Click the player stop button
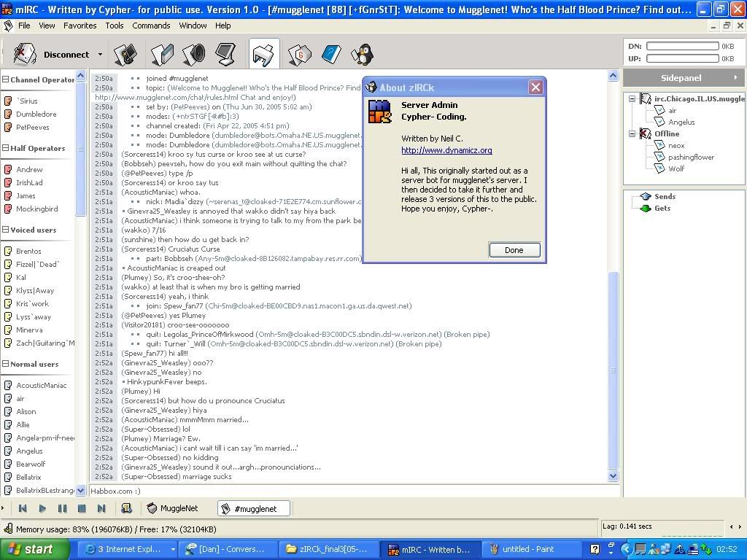Screen dimensions: 747x560 click(82, 508)
